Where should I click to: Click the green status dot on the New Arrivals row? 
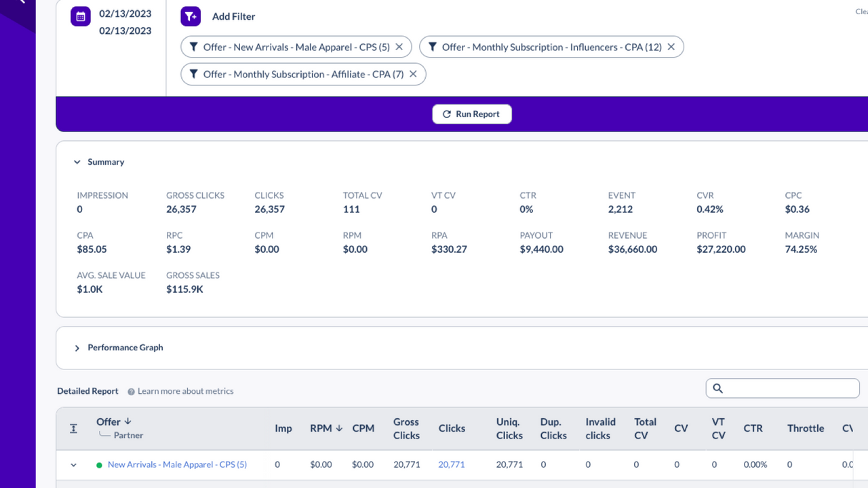[x=99, y=464]
